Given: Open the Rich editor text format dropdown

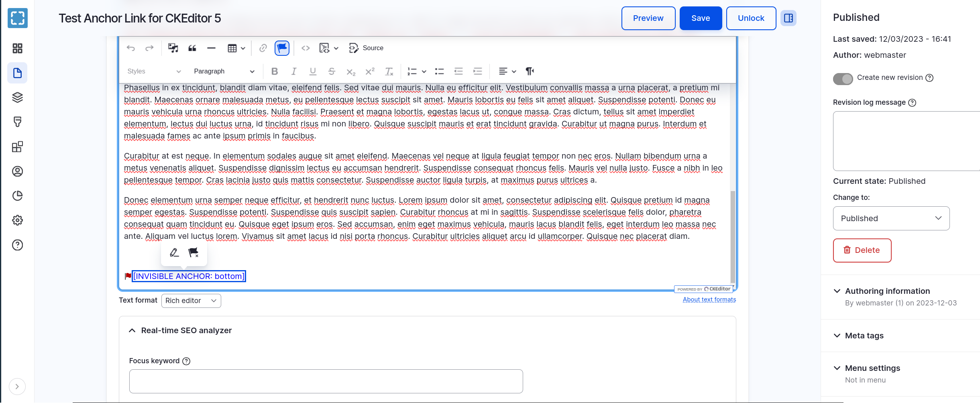Looking at the screenshot, I should coord(191,301).
